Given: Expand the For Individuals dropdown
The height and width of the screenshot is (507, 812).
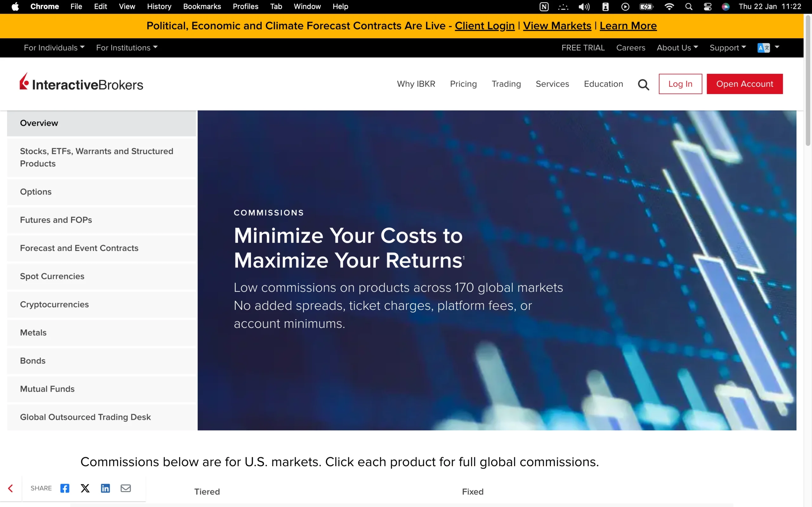Looking at the screenshot, I should (x=54, y=48).
